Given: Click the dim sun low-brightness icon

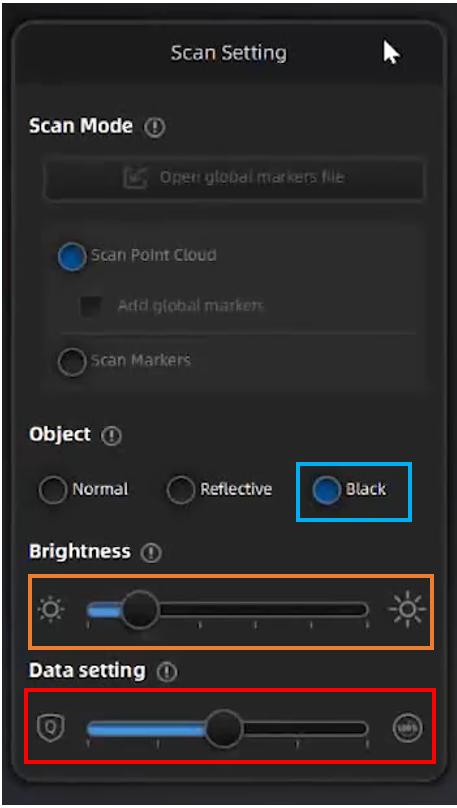Looking at the screenshot, I should [x=51, y=610].
